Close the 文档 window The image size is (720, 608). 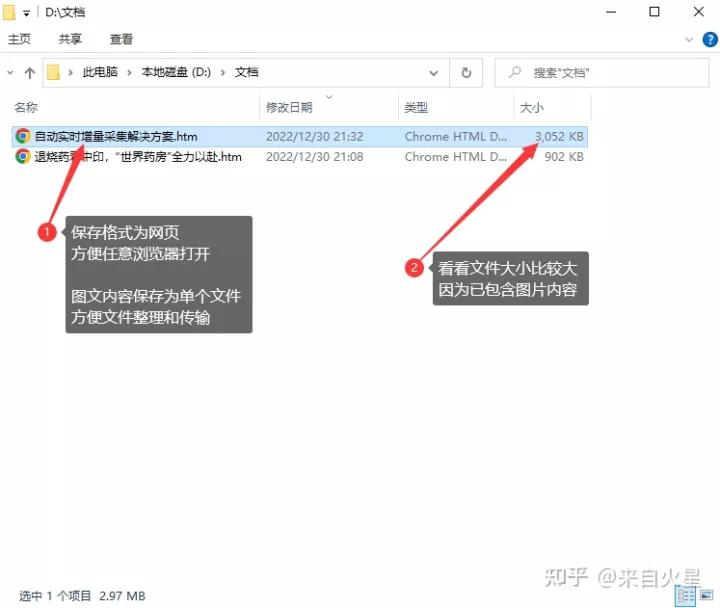coord(698,12)
